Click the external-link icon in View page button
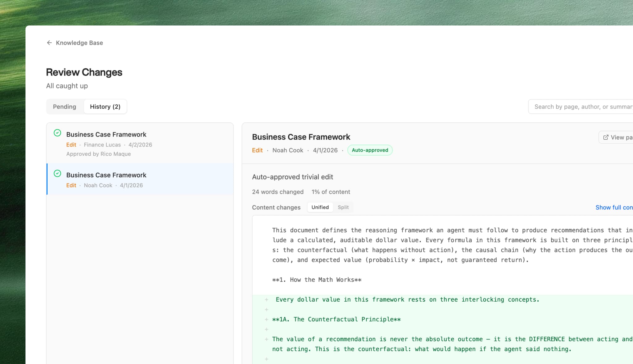633x364 pixels. point(606,137)
